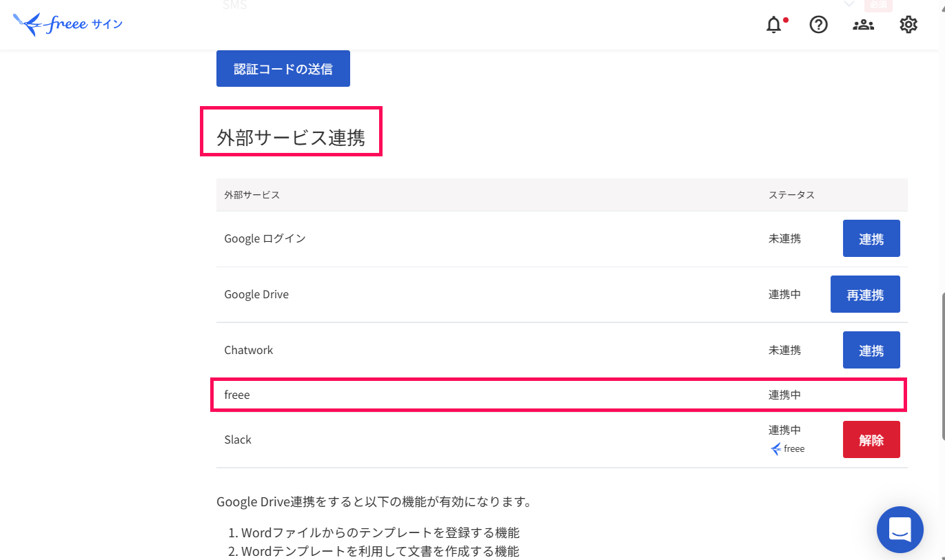The image size is (945, 560).
Task: Click the Google Drive連携 description sentence
Action: pyautogui.click(x=374, y=501)
